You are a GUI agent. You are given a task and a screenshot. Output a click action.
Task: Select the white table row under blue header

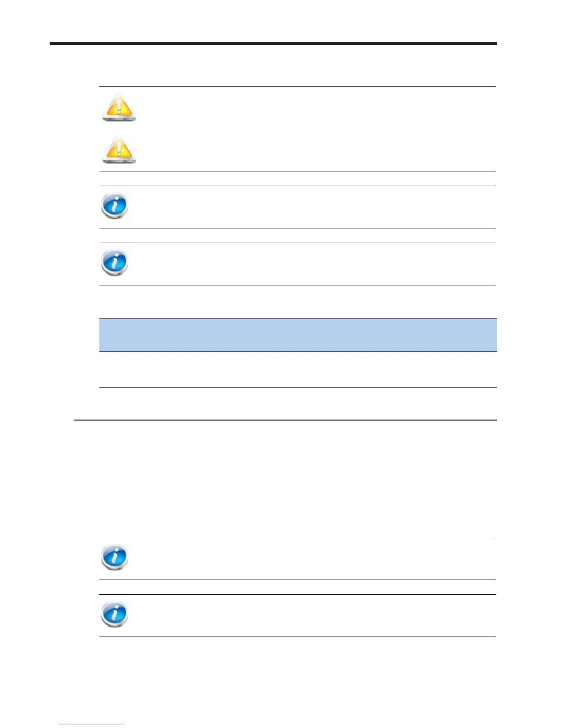coord(298,370)
